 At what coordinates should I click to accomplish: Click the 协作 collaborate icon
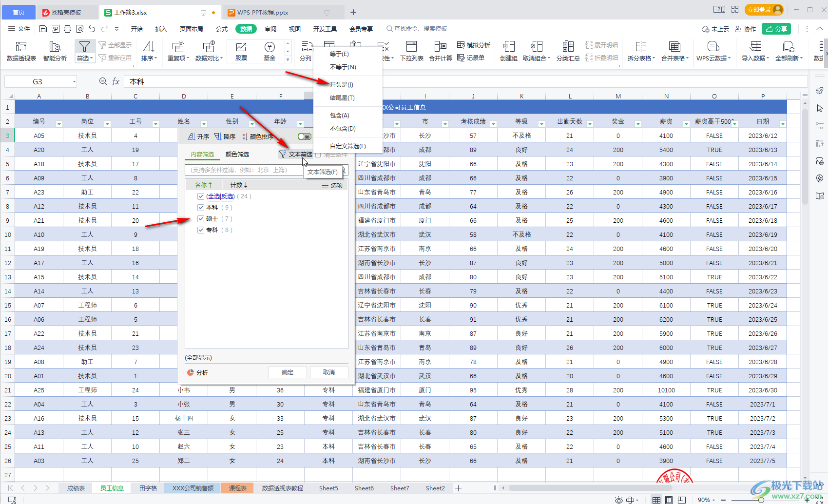point(745,29)
